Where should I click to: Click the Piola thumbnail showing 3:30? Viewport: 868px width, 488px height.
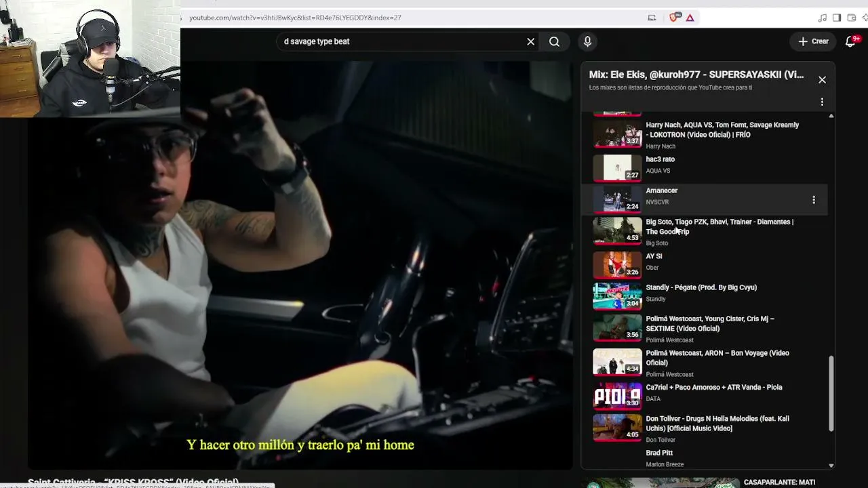[x=617, y=396]
